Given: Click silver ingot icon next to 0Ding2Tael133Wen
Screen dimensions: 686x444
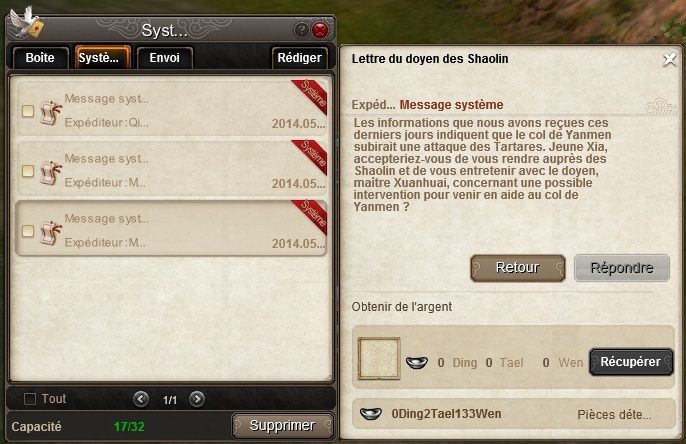Looking at the screenshot, I should tap(371, 413).
